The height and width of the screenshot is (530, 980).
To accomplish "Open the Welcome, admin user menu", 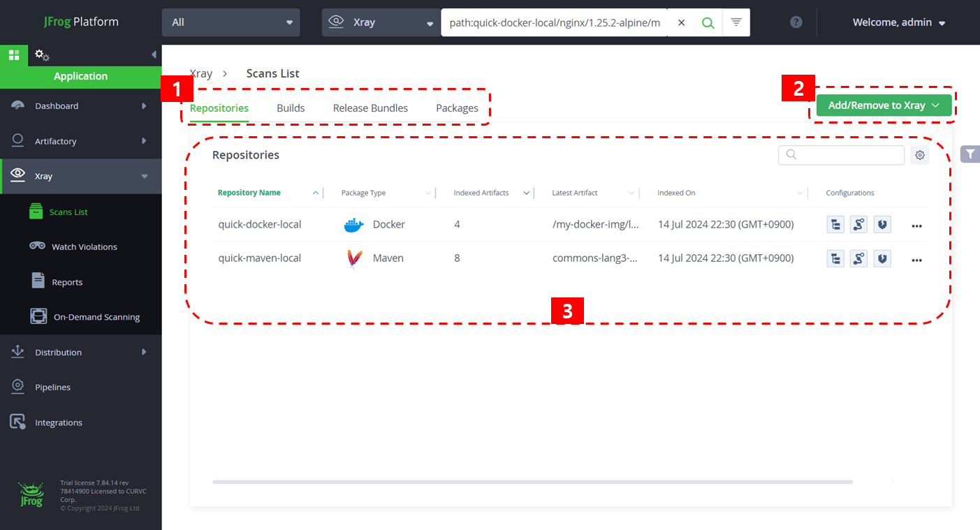I will click(899, 22).
